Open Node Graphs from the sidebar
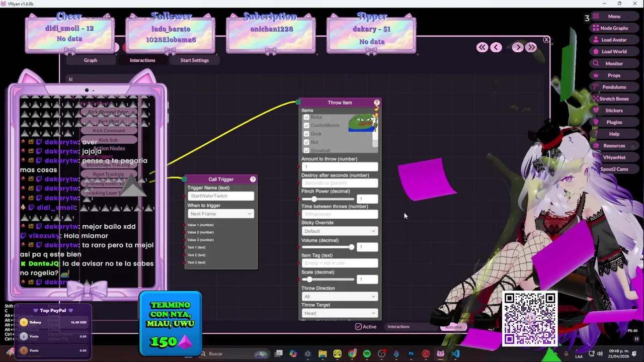644x362 pixels. (x=614, y=28)
